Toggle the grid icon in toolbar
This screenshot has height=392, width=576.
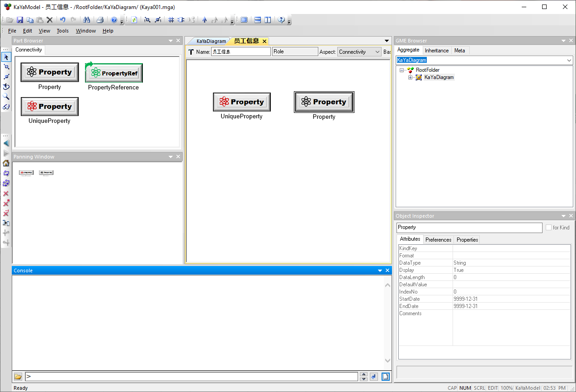coord(171,20)
